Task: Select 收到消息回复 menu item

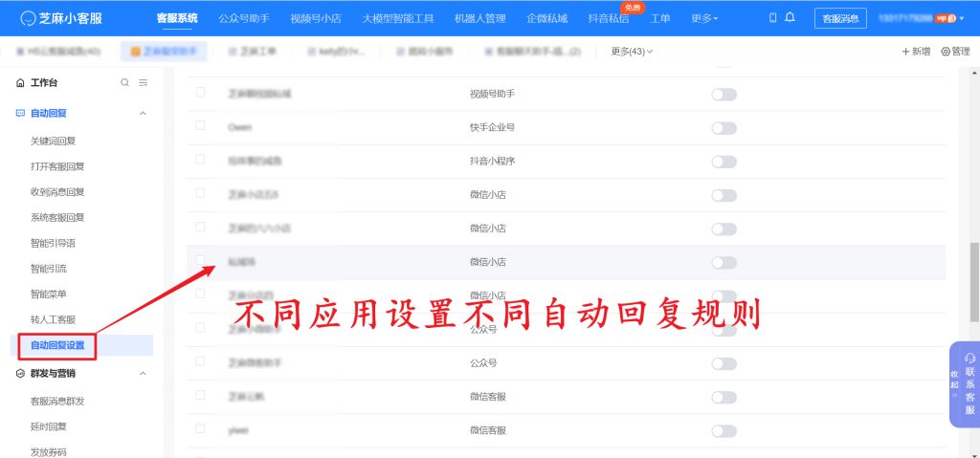Action: click(x=57, y=192)
